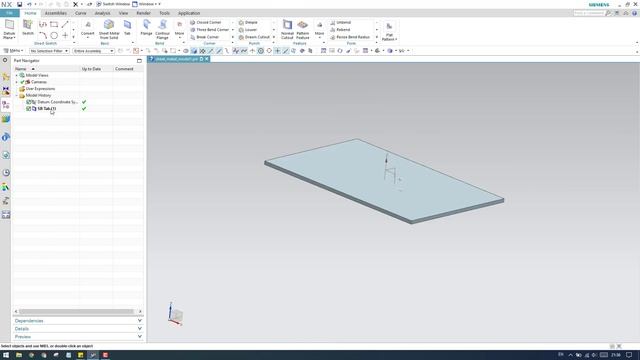Click the Save icon in title bar
The width and height of the screenshot is (640, 360).
(x=20, y=4)
